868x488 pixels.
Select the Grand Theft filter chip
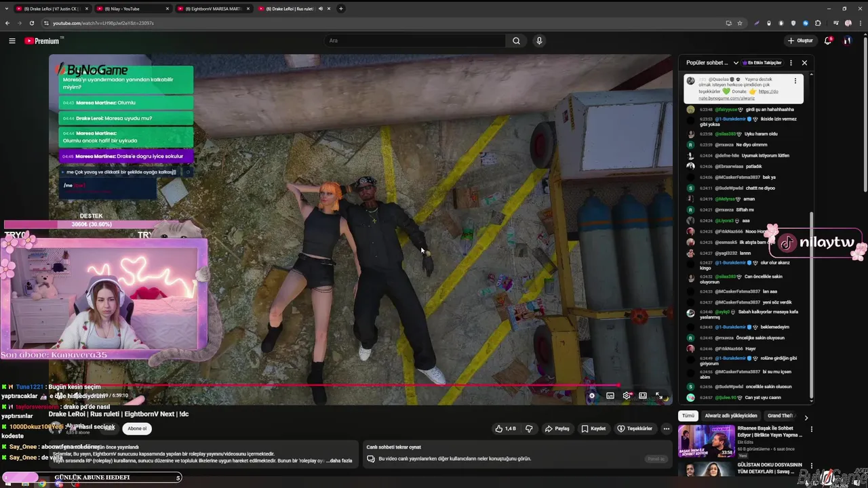[781, 415]
